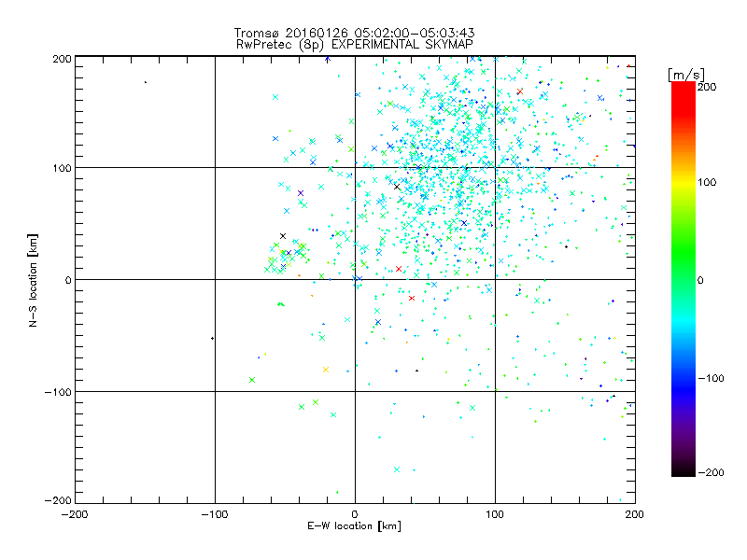The image size is (747, 560).
Task: Click the red X marker just below the zero N-S line
Action: [x=412, y=298]
